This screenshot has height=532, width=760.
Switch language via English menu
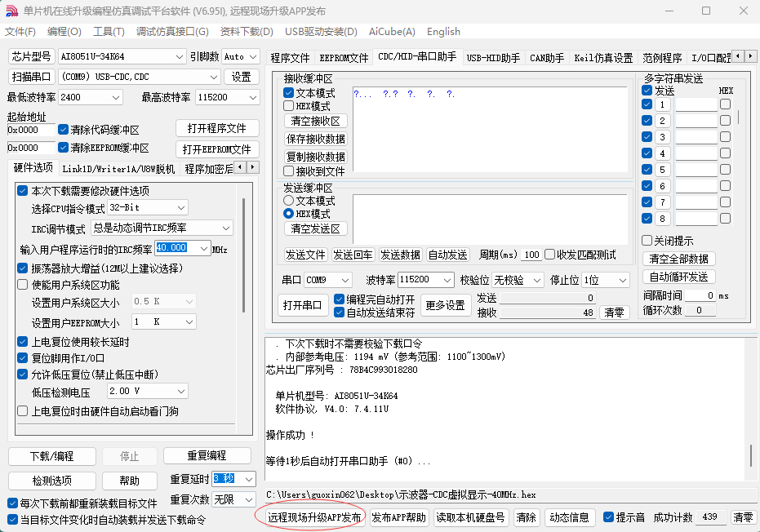[443, 32]
